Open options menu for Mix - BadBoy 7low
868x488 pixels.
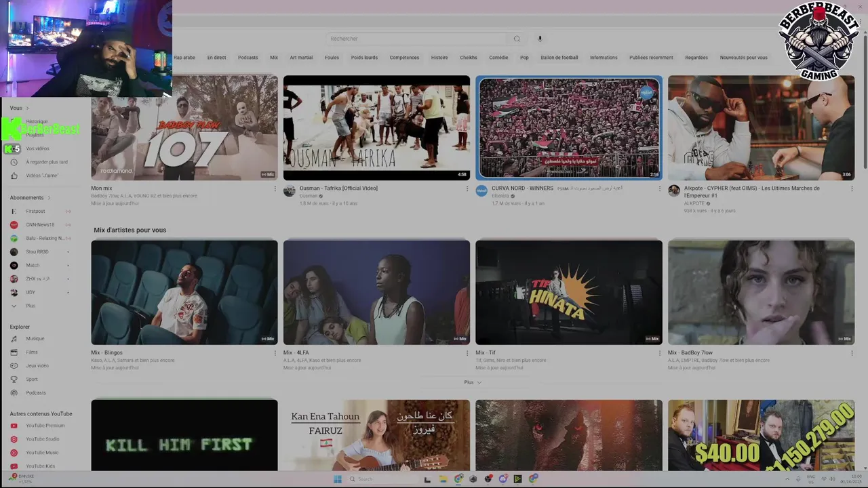pyautogui.click(x=852, y=353)
